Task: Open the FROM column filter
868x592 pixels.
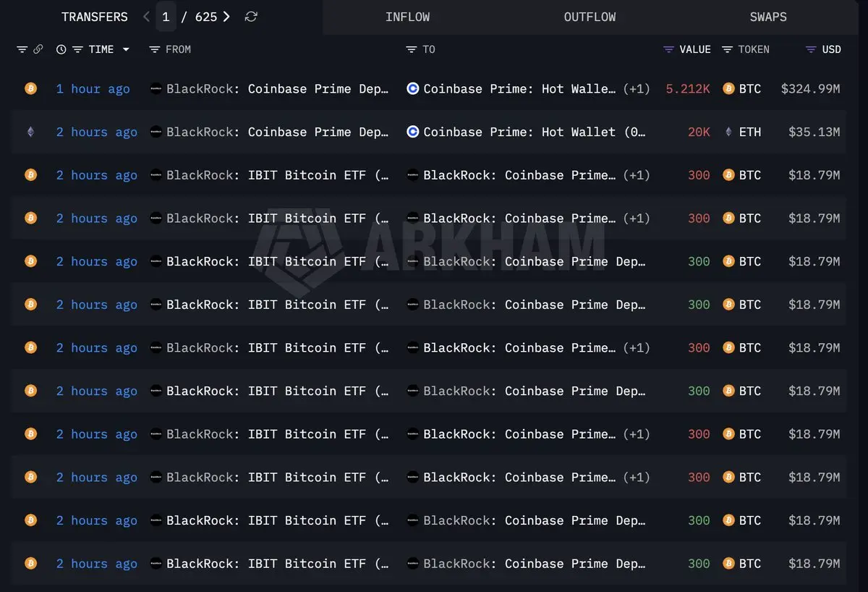Action: (154, 49)
